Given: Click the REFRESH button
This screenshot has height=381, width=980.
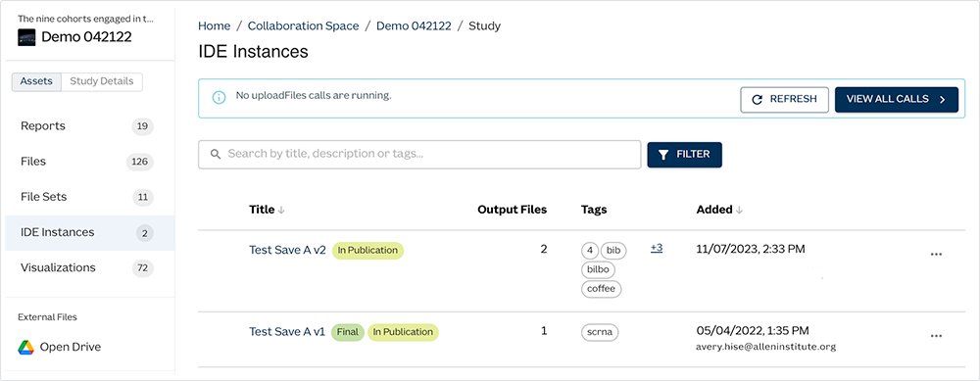Looking at the screenshot, I should point(784,99).
